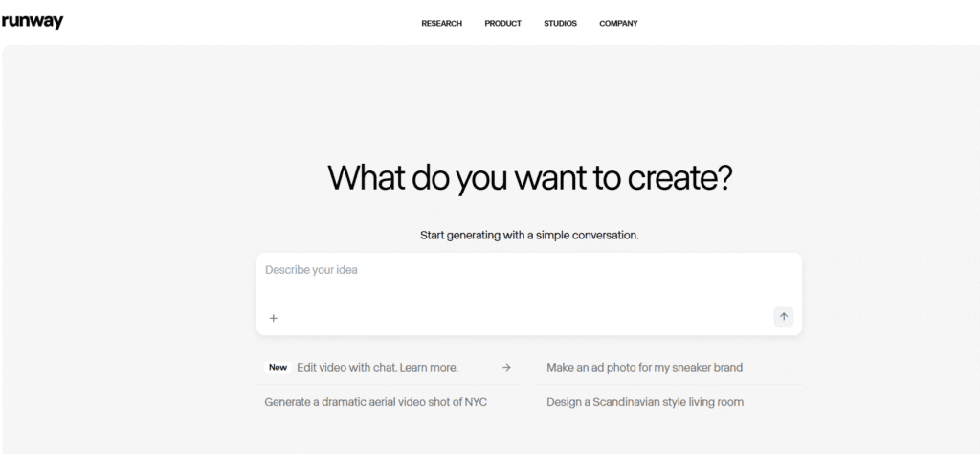Choose the sneaker brand ad photo prompt
This screenshot has height=454, width=980.
click(x=644, y=367)
